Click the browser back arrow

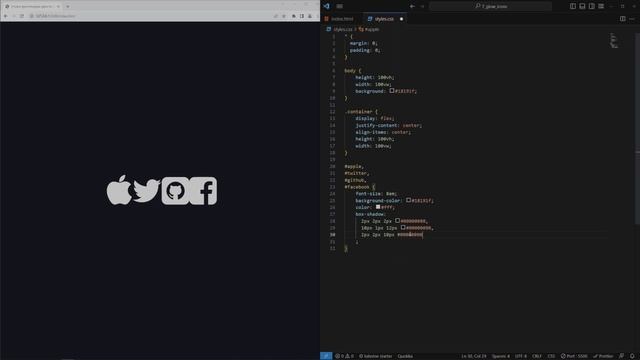coord(6,16)
